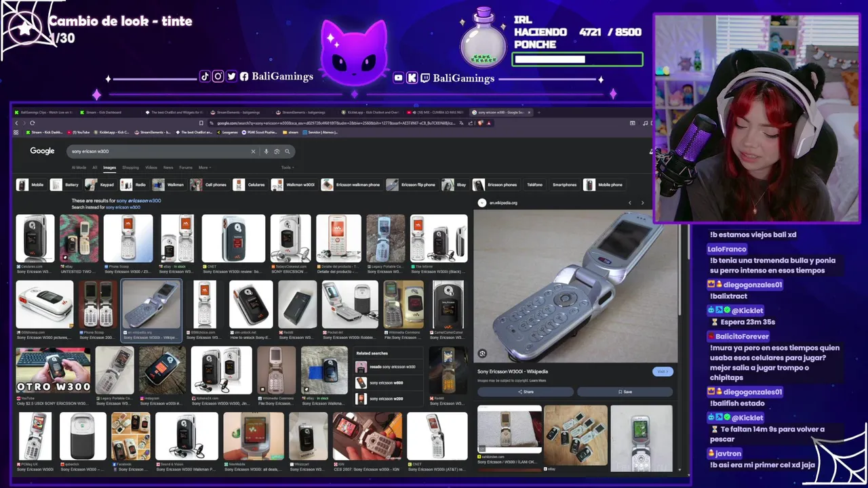Click into the Google search input
The width and height of the screenshot is (868, 488).
coord(159,151)
